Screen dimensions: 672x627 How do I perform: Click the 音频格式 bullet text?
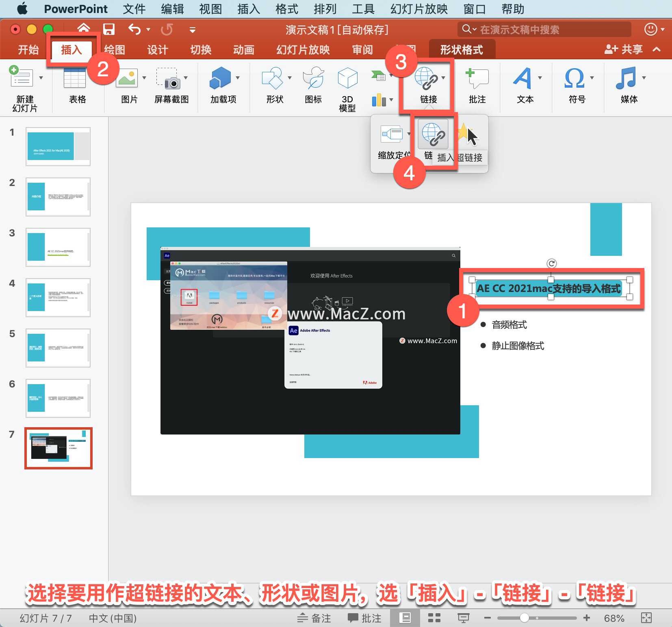click(509, 324)
